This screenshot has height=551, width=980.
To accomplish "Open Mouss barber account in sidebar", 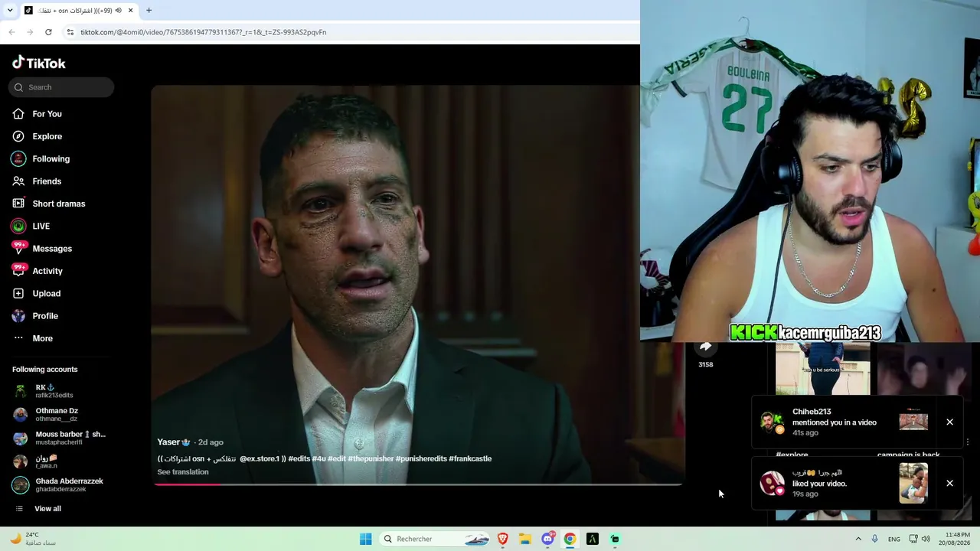I will click(x=61, y=438).
